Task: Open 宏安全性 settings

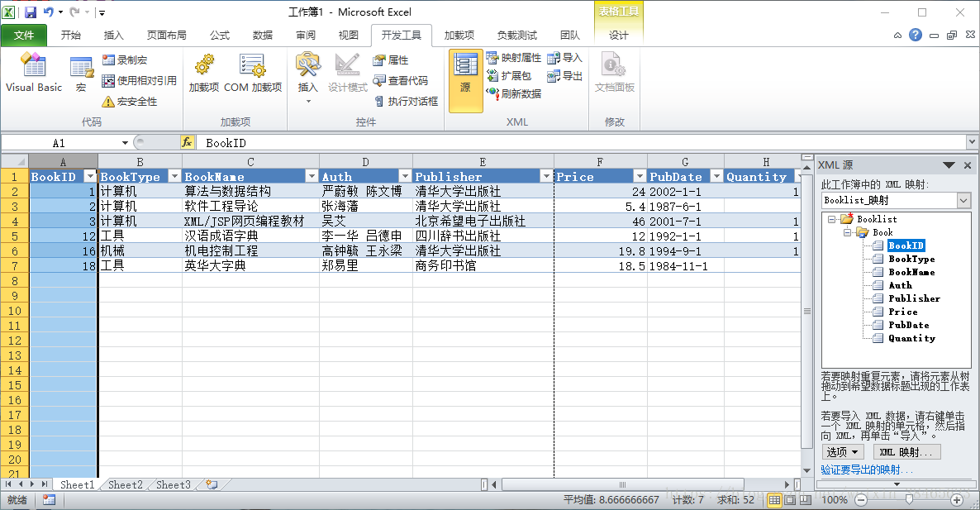Action: pos(130,101)
